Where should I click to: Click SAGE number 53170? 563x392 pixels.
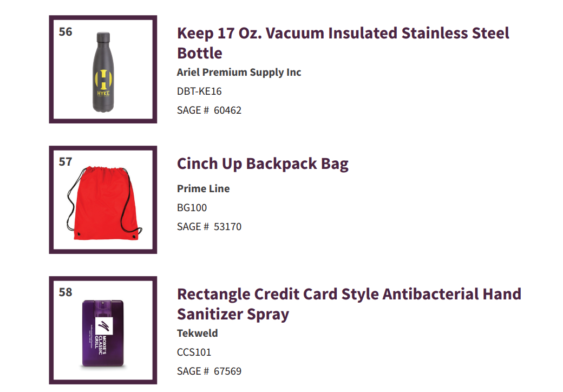click(228, 226)
